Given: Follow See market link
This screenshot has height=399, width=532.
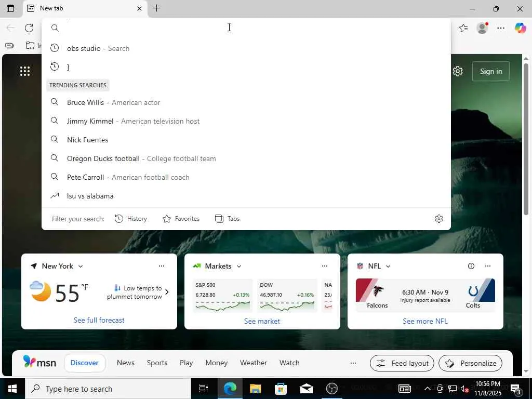Looking at the screenshot, I should tap(262, 321).
